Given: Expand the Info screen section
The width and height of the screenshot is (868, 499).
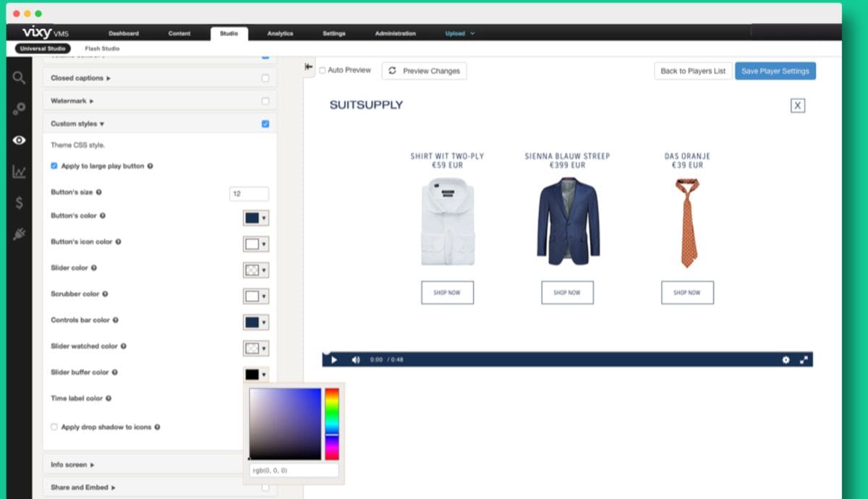Looking at the screenshot, I should click(x=72, y=464).
